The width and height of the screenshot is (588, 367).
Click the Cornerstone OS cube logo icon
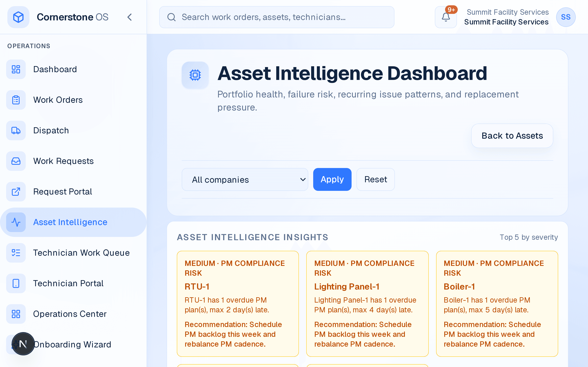click(x=18, y=17)
